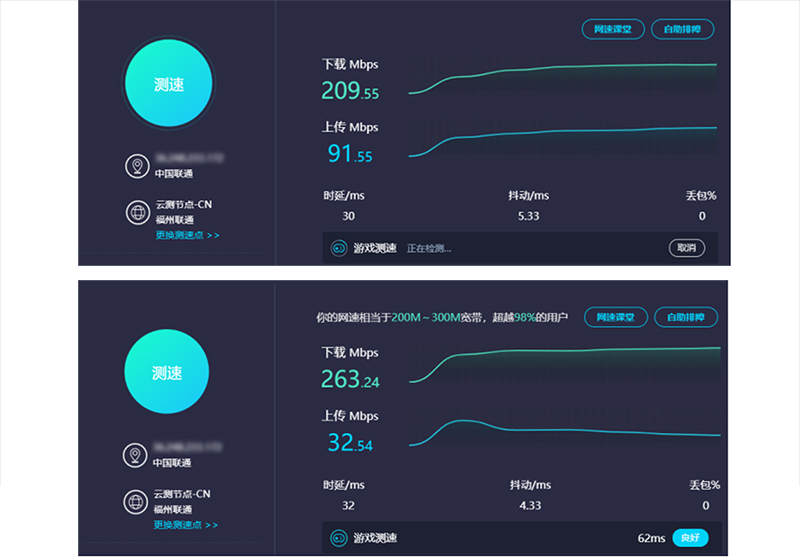The image size is (800, 557).
Task: Click the 良好 game test result badge
Action: point(690,538)
